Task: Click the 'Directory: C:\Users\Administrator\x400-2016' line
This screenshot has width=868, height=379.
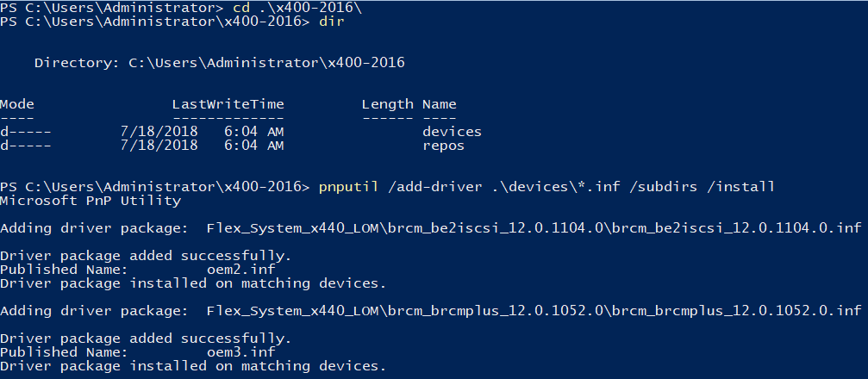Action: click(219, 63)
